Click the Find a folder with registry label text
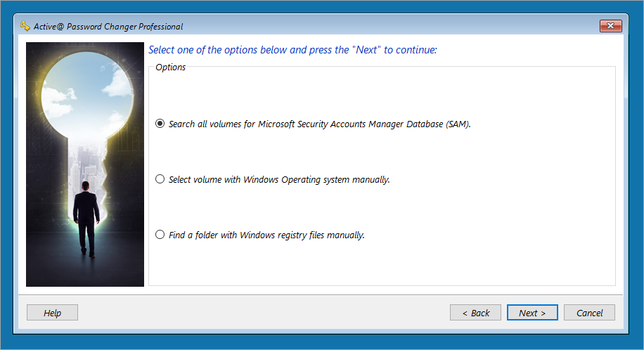Screen dimensions: 644x350 266,235
